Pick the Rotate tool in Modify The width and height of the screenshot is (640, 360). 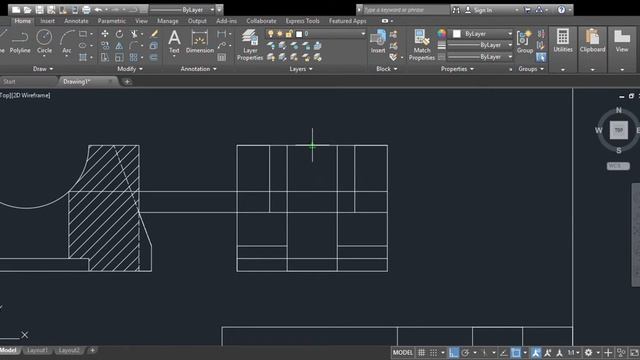click(119, 34)
